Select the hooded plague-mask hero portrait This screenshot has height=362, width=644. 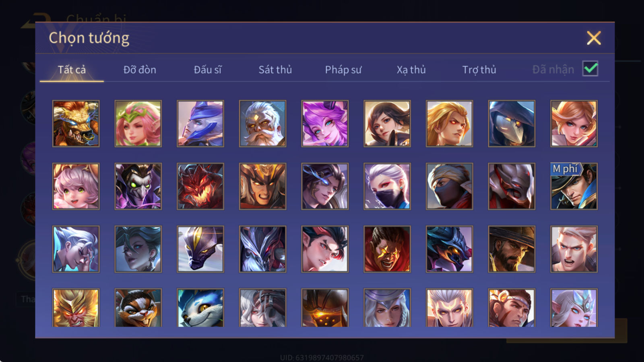tap(512, 123)
